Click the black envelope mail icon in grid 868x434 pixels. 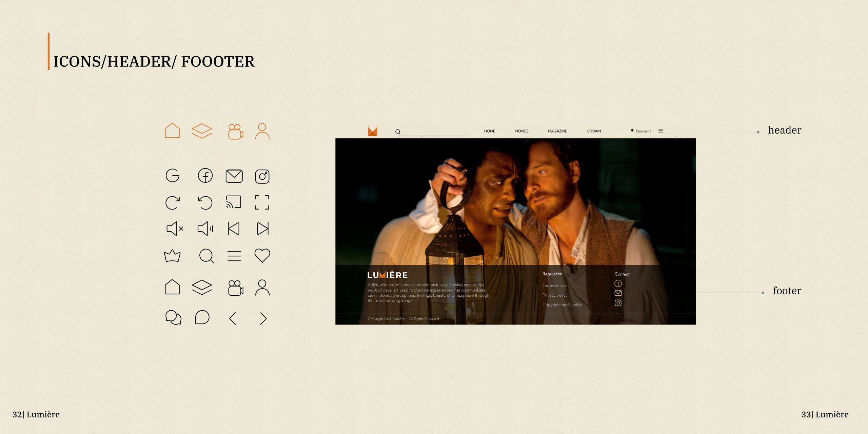tap(234, 176)
